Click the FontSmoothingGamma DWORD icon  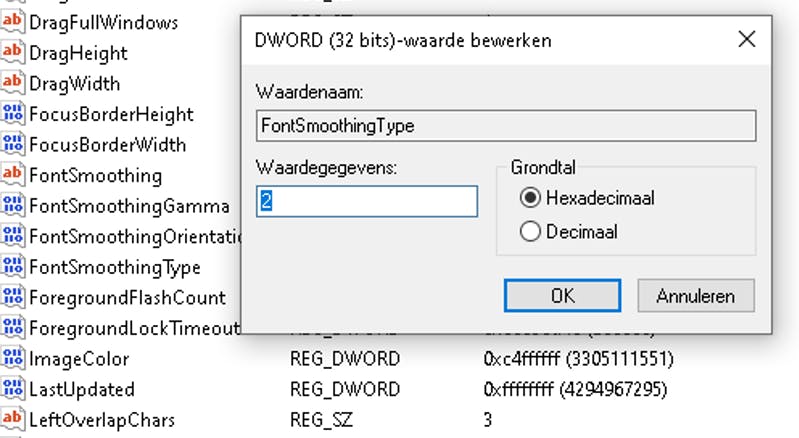pos(13,206)
